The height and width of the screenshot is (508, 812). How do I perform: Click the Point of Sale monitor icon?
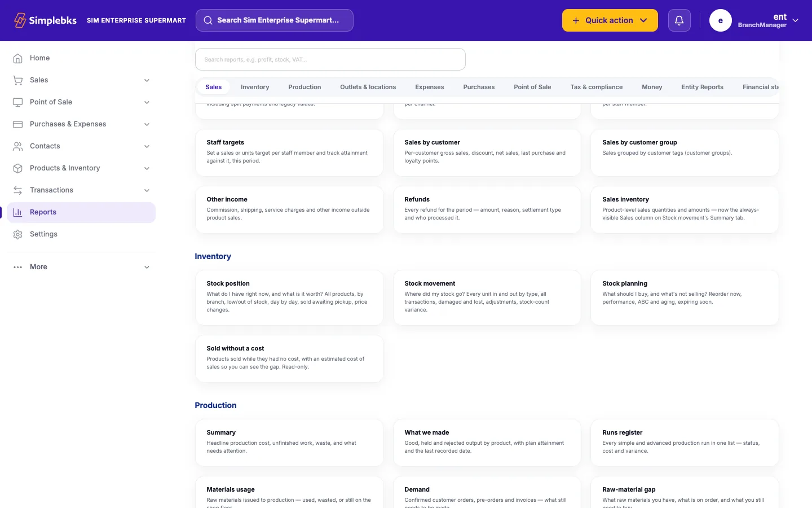18,102
